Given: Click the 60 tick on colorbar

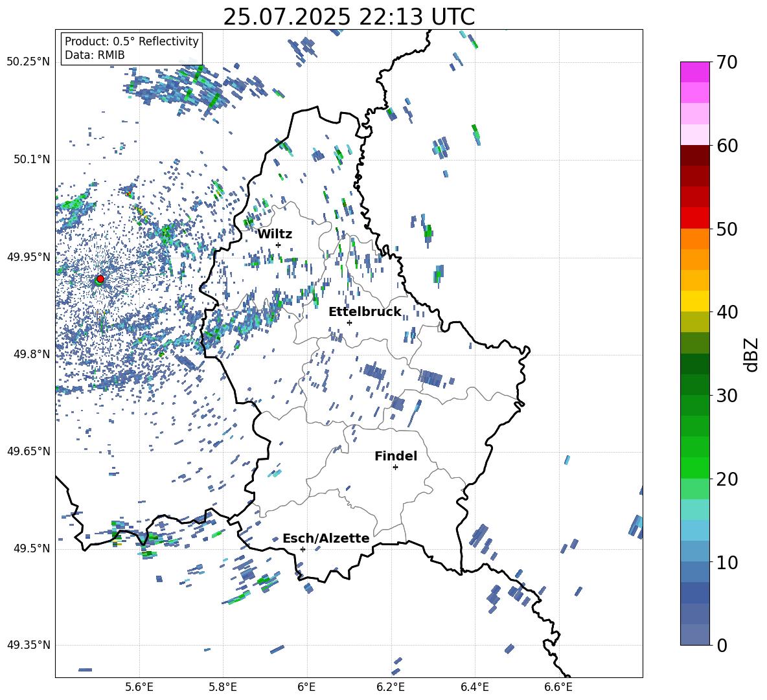Looking at the screenshot, I should pyautogui.click(x=727, y=146).
